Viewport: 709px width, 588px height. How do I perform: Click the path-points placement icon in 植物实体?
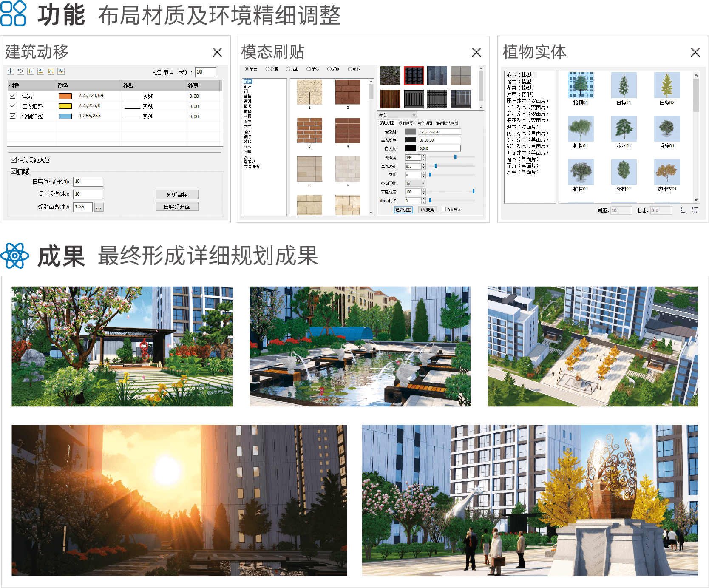point(683,210)
